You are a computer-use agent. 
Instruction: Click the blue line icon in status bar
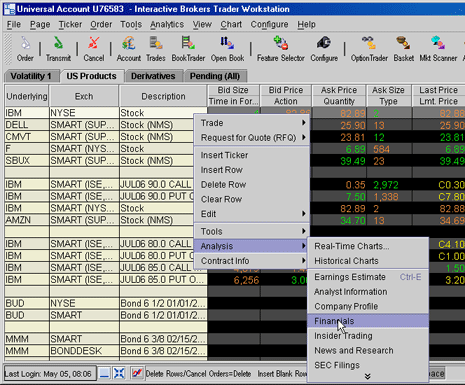tap(104, 373)
